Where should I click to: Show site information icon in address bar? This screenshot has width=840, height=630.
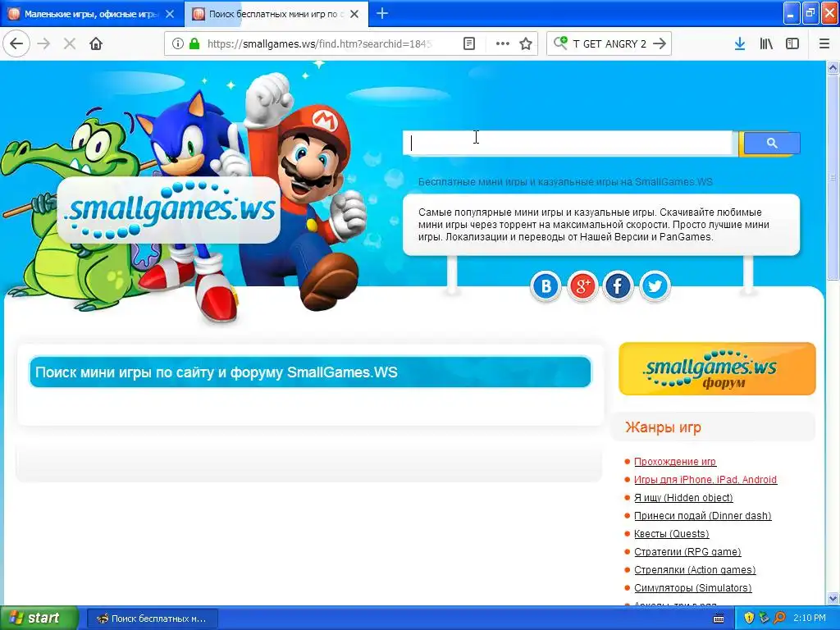[178, 43]
